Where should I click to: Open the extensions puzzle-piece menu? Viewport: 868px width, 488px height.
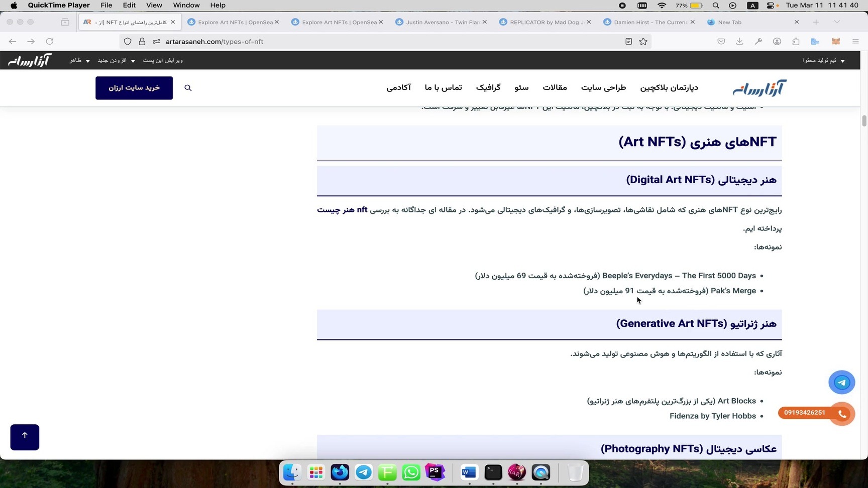pyautogui.click(x=796, y=42)
